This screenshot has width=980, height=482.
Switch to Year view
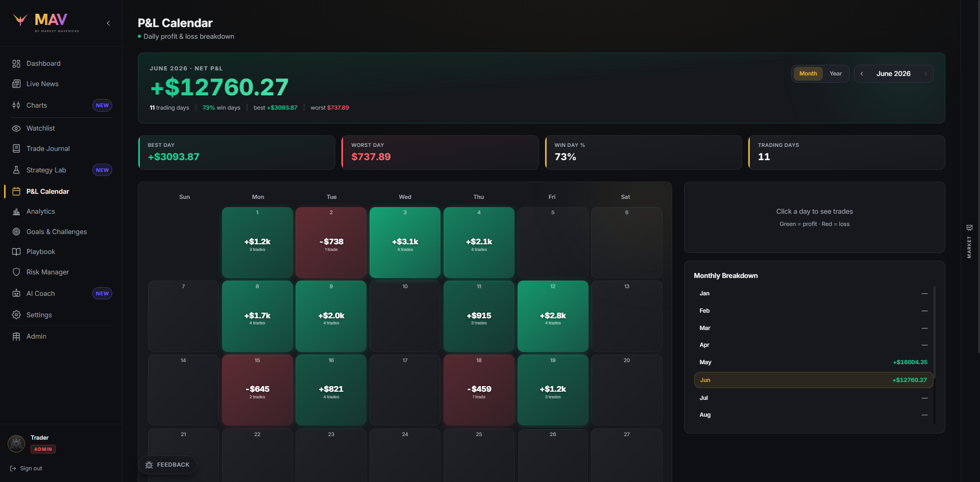point(836,74)
